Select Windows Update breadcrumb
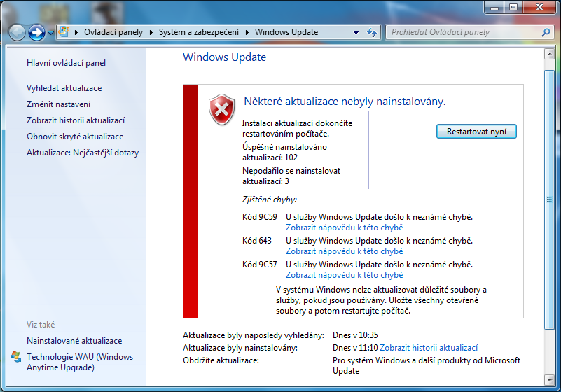The height and width of the screenshot is (392, 561). tap(286, 32)
